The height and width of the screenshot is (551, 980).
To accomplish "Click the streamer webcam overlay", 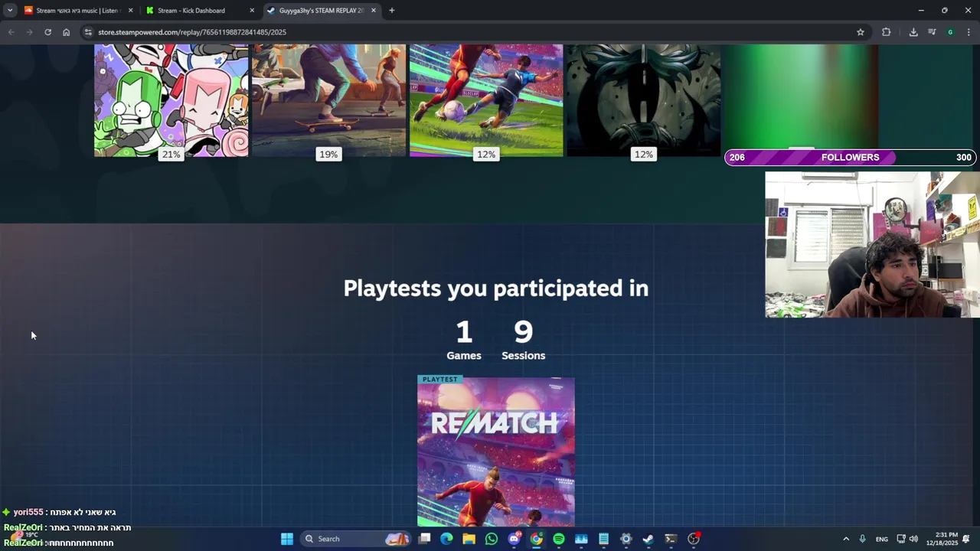I will [x=872, y=244].
